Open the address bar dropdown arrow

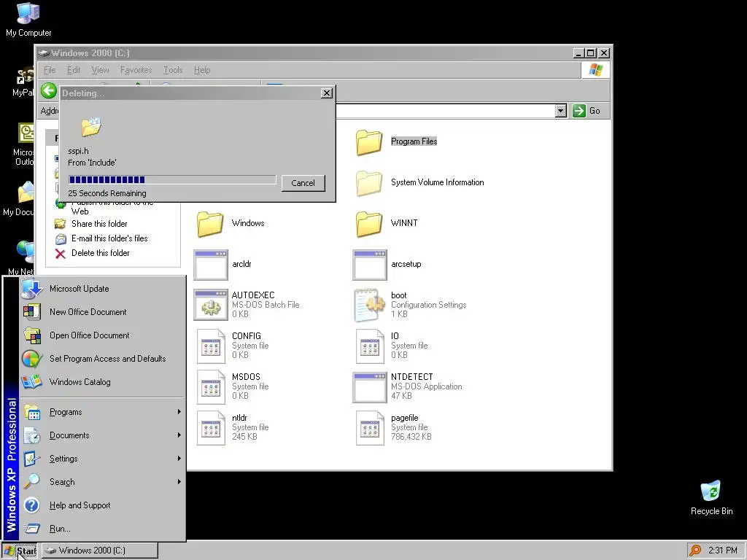[x=561, y=111]
